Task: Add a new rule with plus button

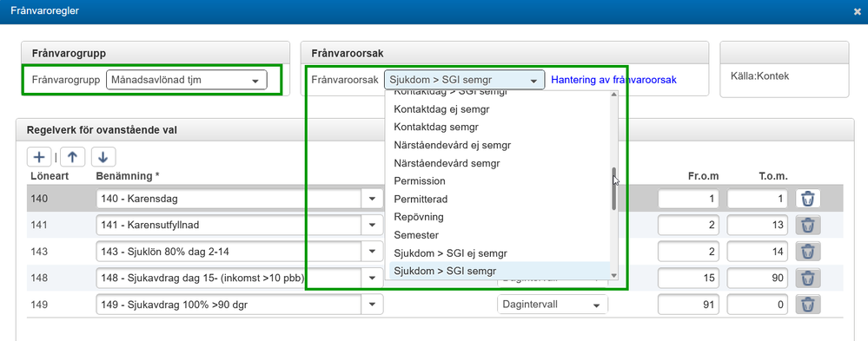Action: tap(39, 158)
